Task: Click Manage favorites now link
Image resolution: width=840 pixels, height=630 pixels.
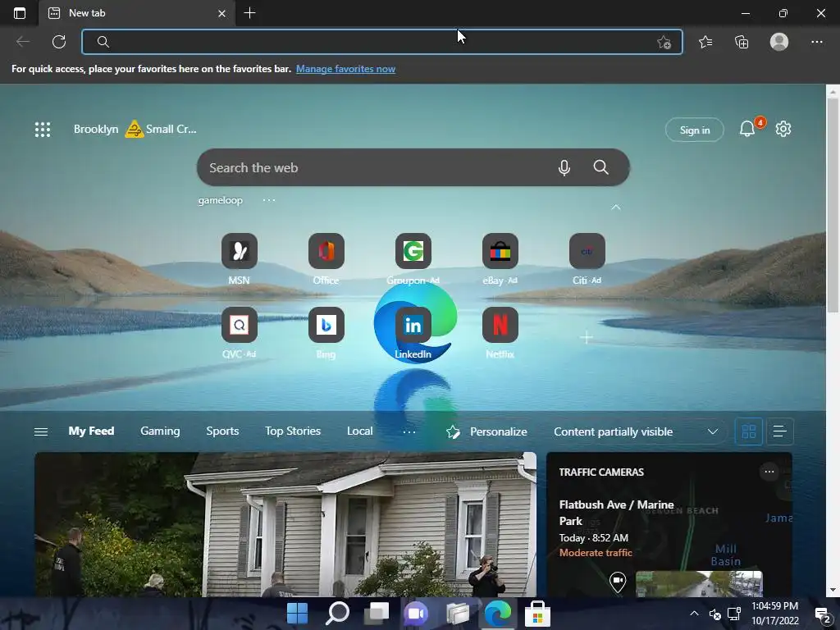Action: (345, 69)
